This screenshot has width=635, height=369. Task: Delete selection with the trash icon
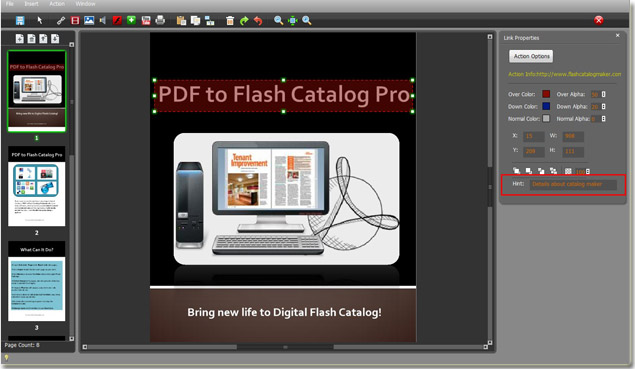point(230,21)
